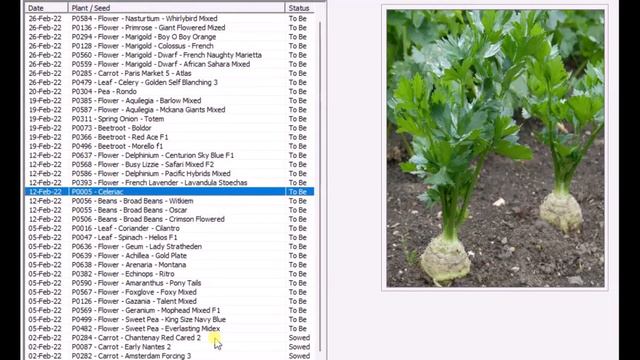640x360 pixels.
Task: Select row P0482 Sweet Pea Everlasting
Action: pyautogui.click(x=169, y=329)
